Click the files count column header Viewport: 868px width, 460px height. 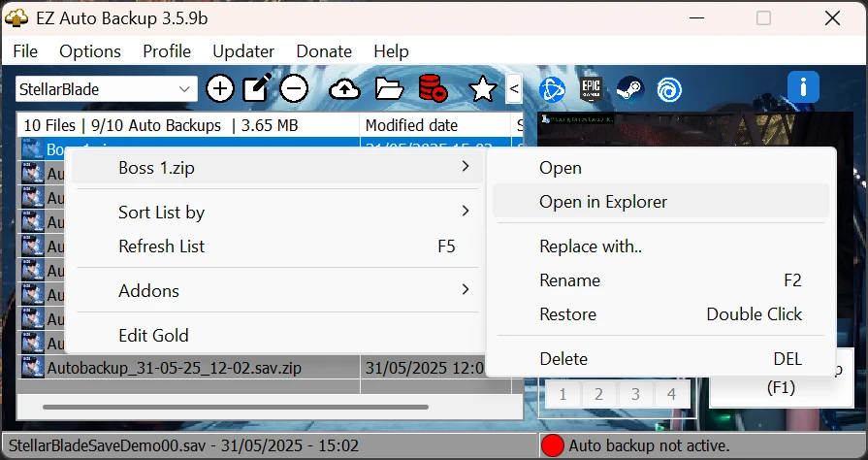point(188,125)
